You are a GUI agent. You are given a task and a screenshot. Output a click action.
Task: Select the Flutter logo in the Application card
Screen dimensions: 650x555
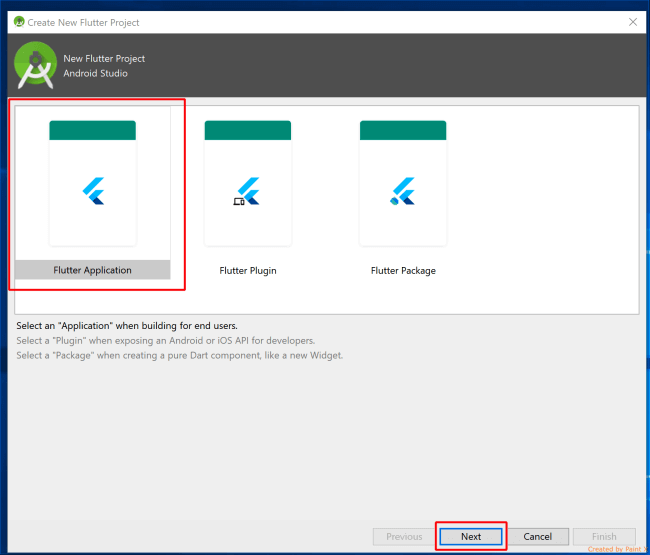93,191
